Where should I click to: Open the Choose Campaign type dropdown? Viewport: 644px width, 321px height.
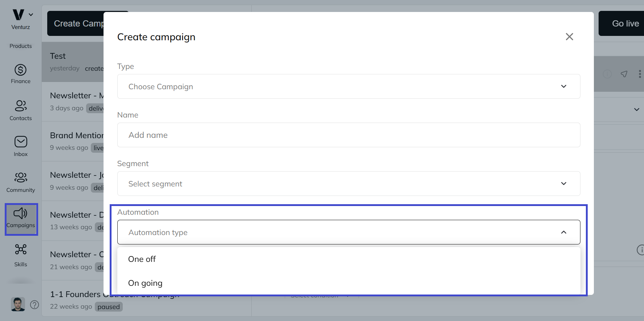tap(348, 86)
